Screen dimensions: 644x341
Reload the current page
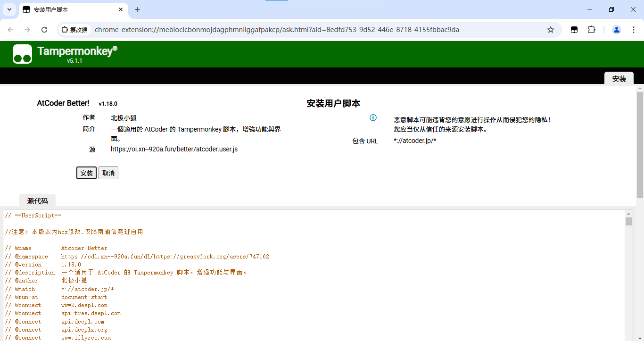click(44, 30)
